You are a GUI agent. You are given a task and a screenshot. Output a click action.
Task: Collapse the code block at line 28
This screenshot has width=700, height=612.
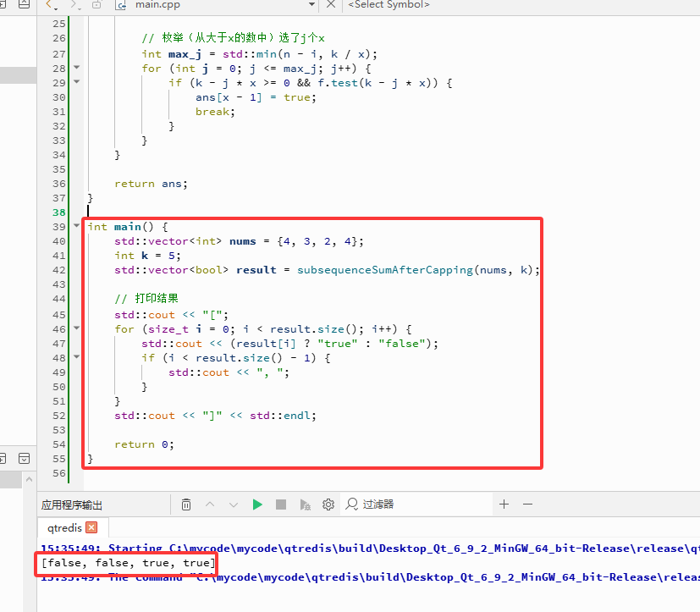(76, 68)
